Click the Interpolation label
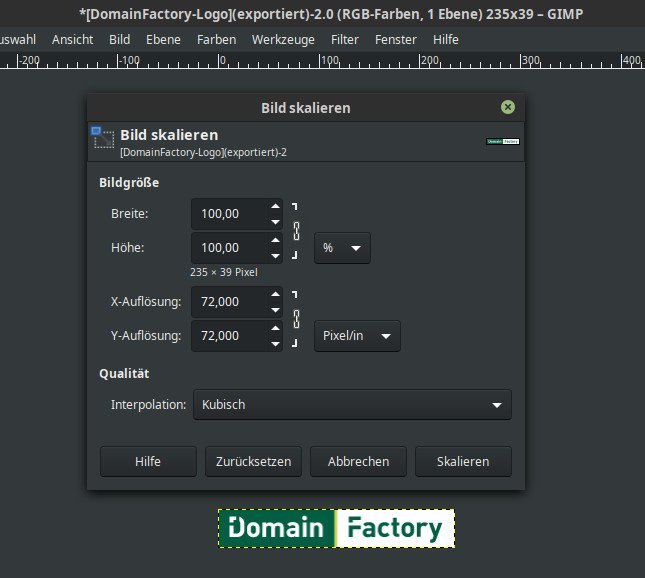The image size is (645, 578). 148,405
